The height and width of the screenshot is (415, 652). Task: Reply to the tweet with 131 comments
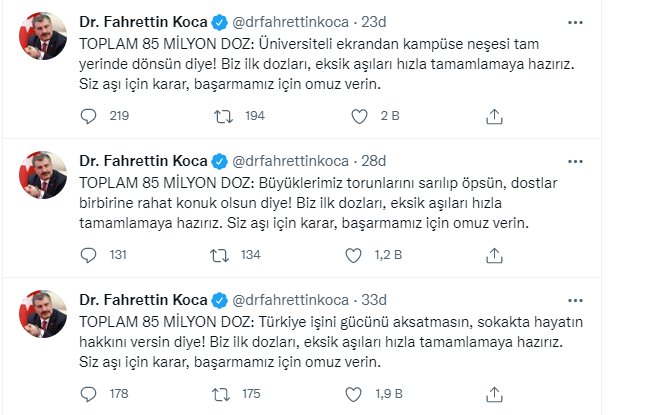[88, 255]
